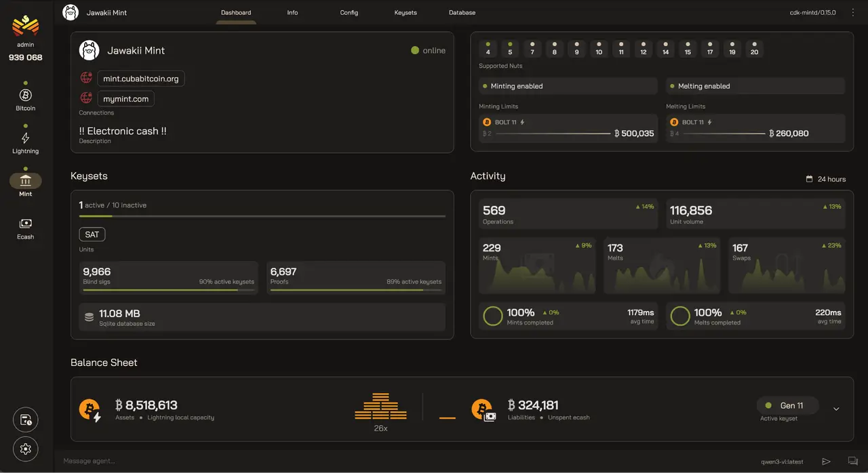Click the Melting enabled status

(x=755, y=86)
